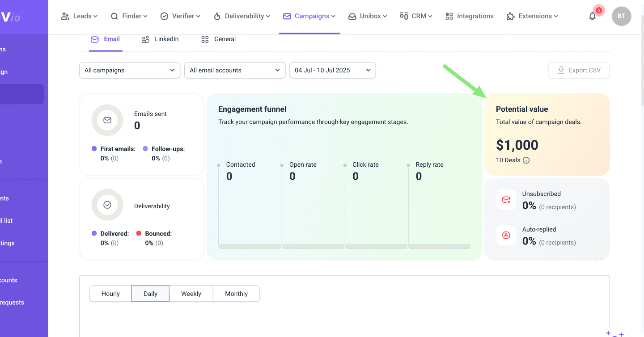Switch chart to Hourly view
The image size is (644, 337).
pos(110,294)
